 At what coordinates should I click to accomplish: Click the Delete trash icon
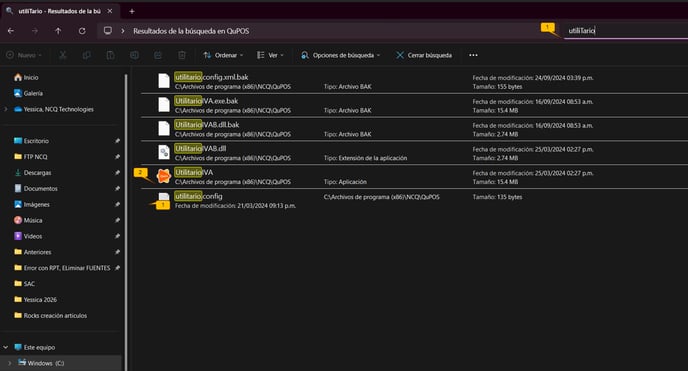point(182,55)
